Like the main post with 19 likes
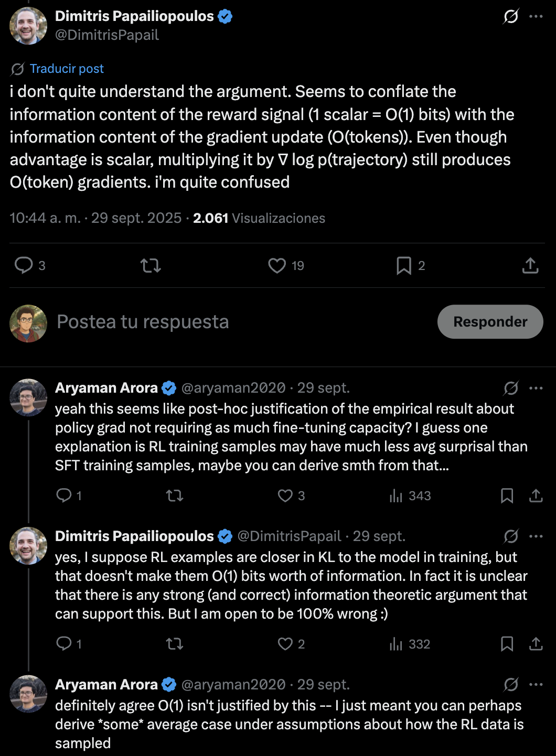Viewport: 556px width, 756px height. tap(277, 266)
